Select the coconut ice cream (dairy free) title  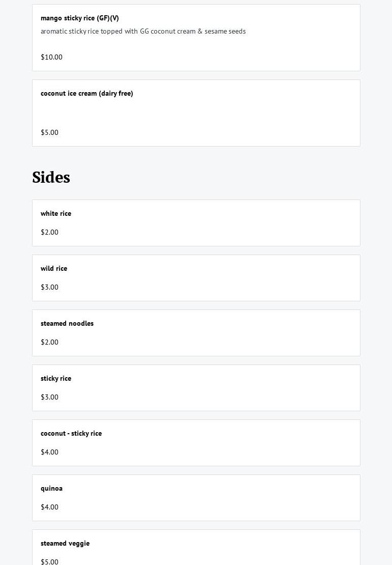click(87, 94)
